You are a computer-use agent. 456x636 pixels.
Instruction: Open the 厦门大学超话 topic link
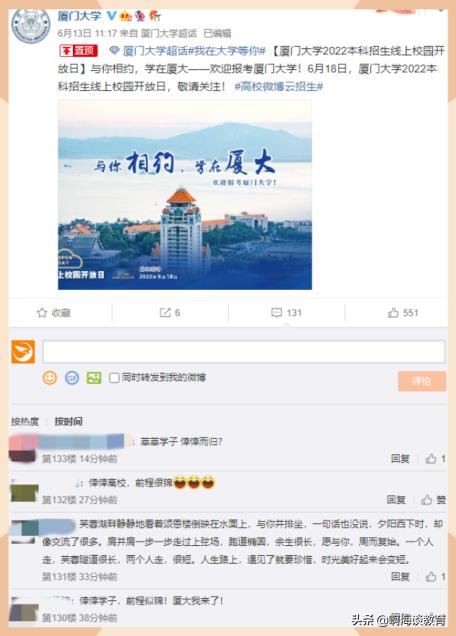coord(155,51)
